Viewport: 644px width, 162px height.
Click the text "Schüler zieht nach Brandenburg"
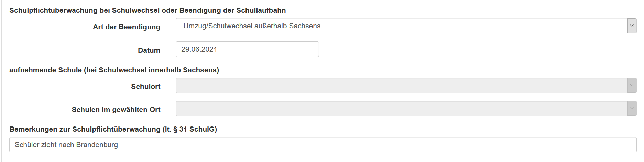[x=66, y=145]
